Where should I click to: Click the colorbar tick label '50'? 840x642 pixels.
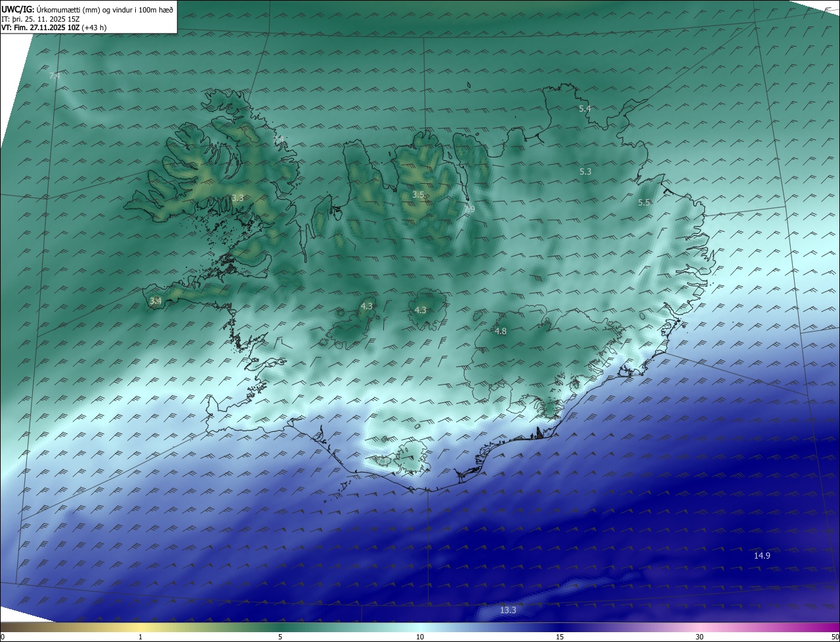[835, 637]
